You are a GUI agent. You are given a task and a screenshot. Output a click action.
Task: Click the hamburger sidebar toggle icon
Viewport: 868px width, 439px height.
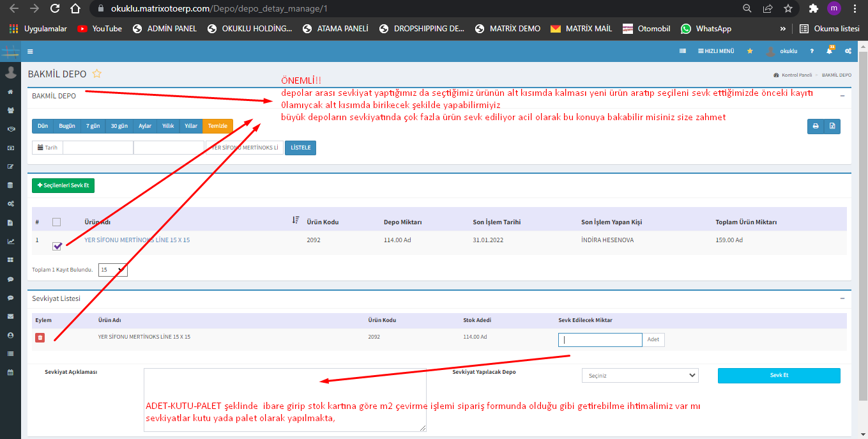[x=30, y=51]
